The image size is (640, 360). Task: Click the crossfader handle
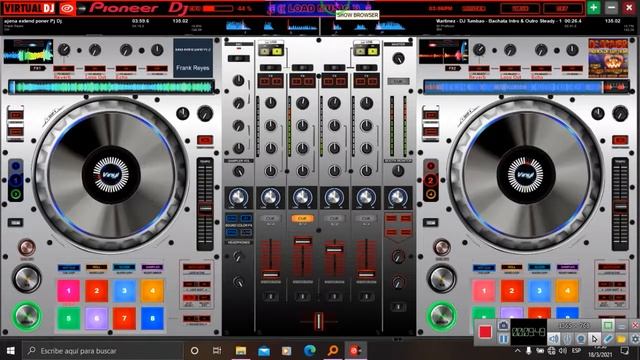pyautogui.click(x=318, y=321)
